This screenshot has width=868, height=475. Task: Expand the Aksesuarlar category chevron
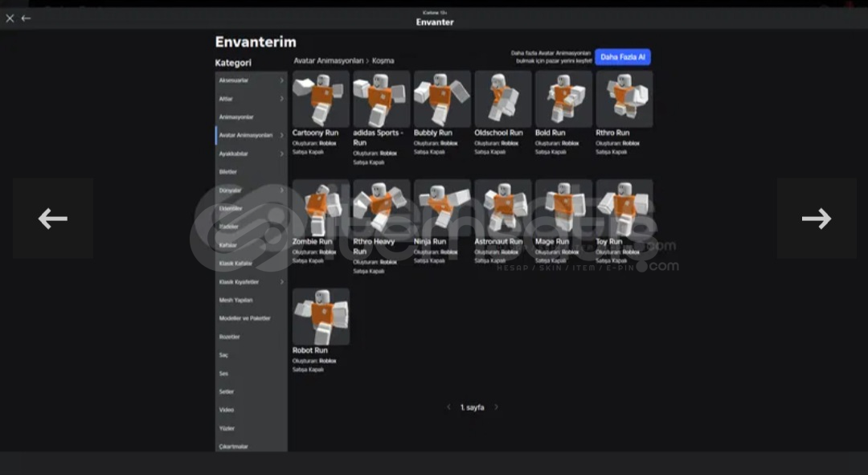coord(281,80)
